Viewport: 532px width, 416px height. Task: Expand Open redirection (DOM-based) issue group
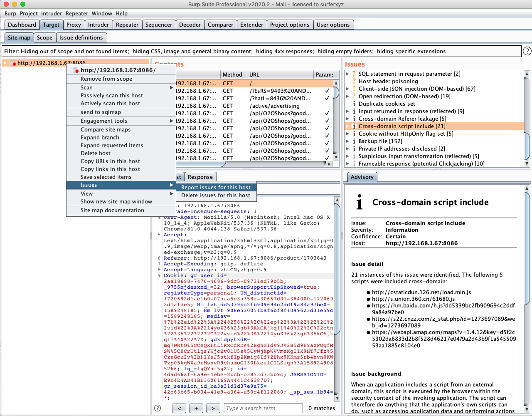pyautogui.click(x=347, y=96)
